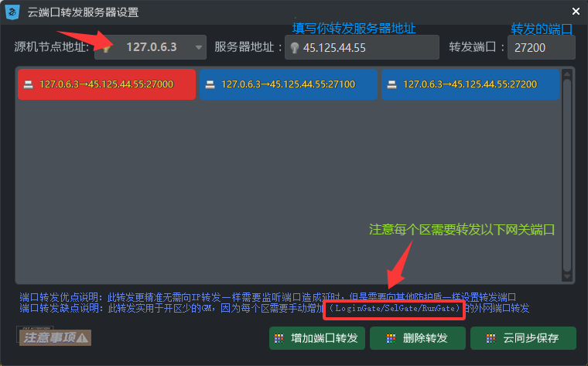Click the 增加端口转发 button

click(x=317, y=338)
